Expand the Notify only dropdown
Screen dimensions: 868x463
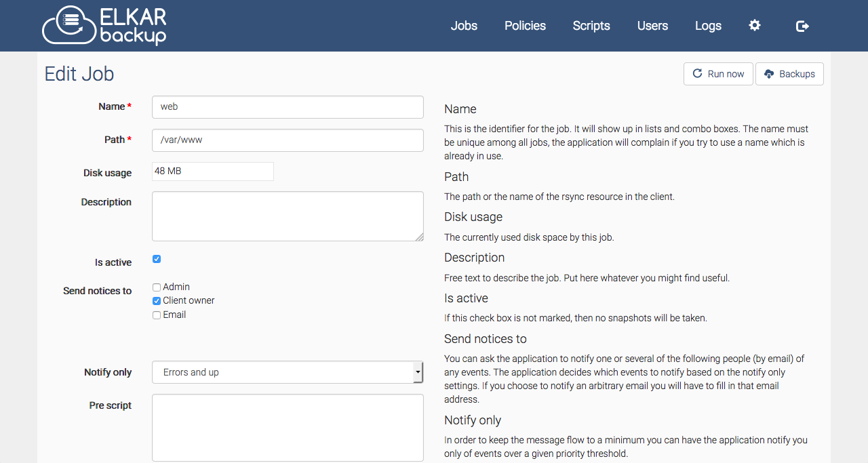[288, 372]
